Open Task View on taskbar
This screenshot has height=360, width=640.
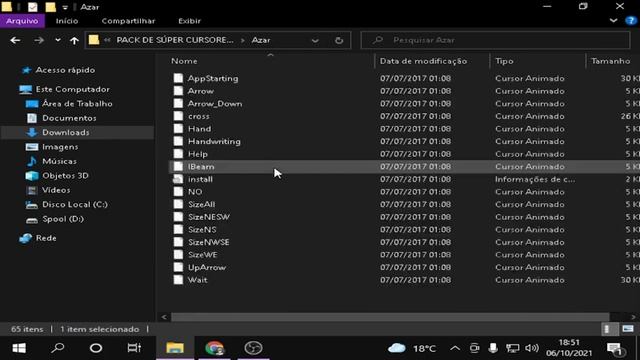[134, 348]
